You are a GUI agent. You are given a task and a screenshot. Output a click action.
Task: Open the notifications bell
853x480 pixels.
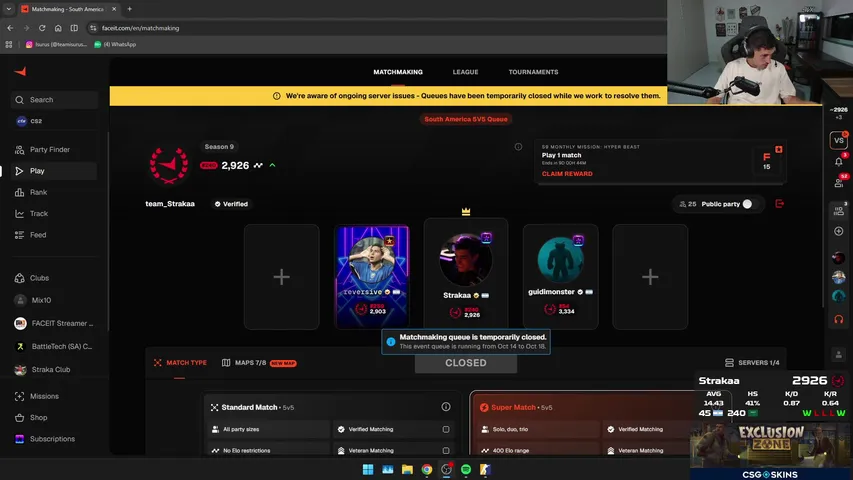(838, 162)
